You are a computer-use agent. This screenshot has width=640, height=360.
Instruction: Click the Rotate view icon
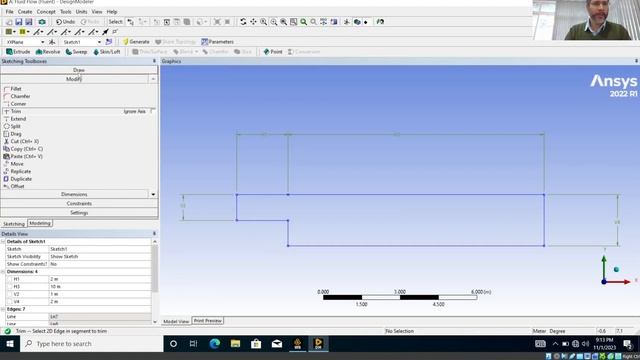coord(243,22)
